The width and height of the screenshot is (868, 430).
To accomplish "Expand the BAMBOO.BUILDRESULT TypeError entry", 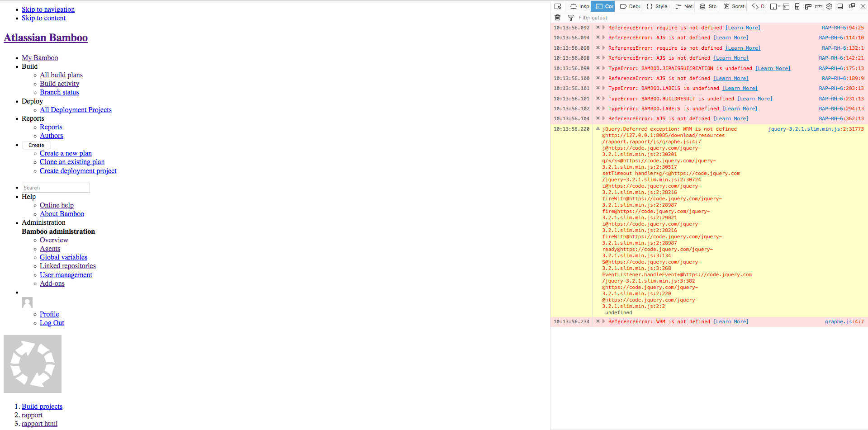I will (x=603, y=99).
